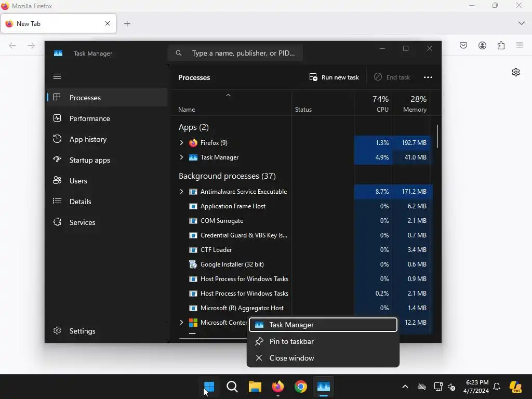532x399 pixels.
Task: Click the Apps (2) group header
Action: tap(194, 127)
